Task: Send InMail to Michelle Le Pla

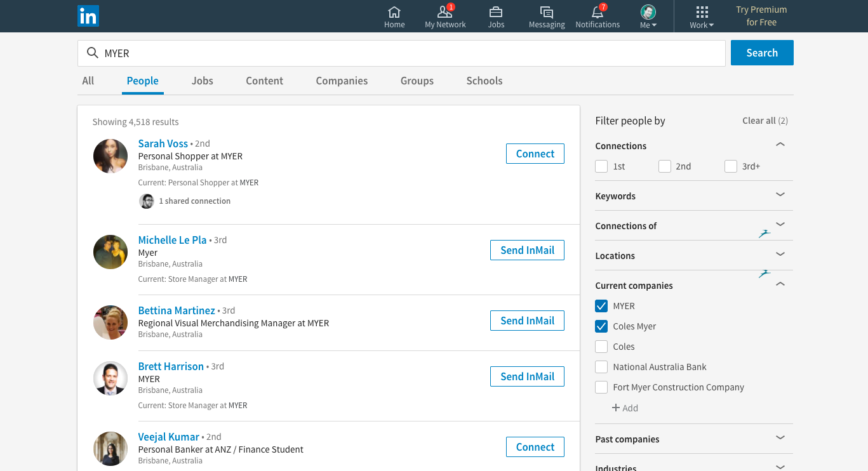Action: [x=527, y=250]
